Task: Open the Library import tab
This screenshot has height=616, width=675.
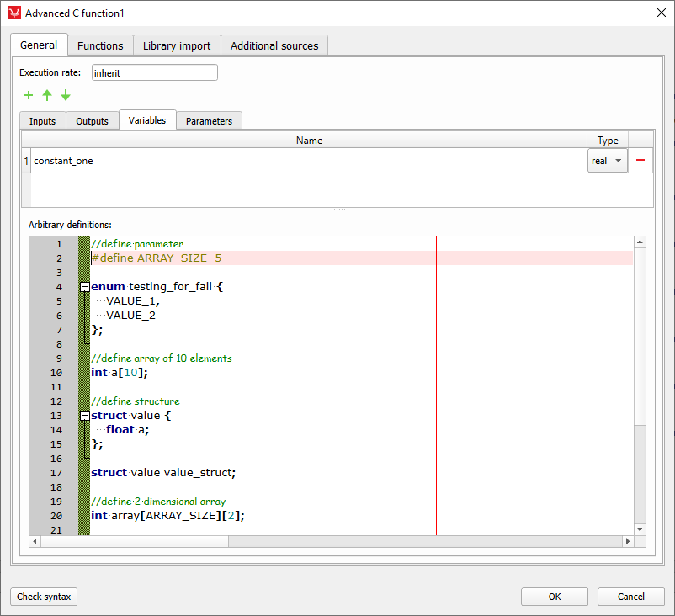Action: click(177, 45)
